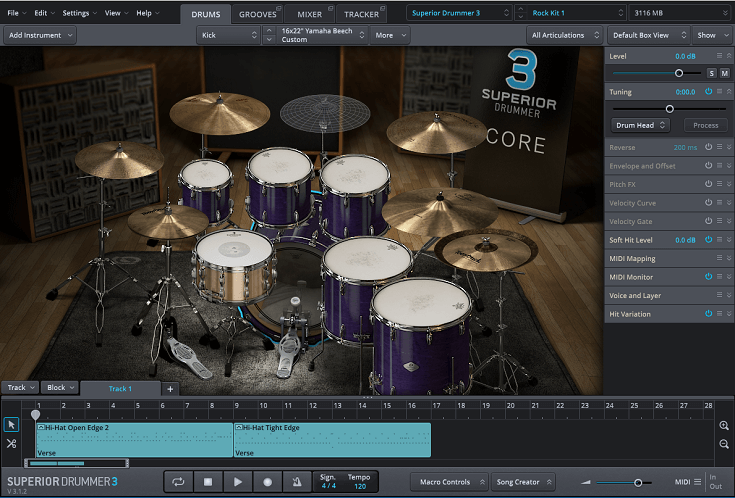Open the Tuning section menu icon

click(720, 92)
